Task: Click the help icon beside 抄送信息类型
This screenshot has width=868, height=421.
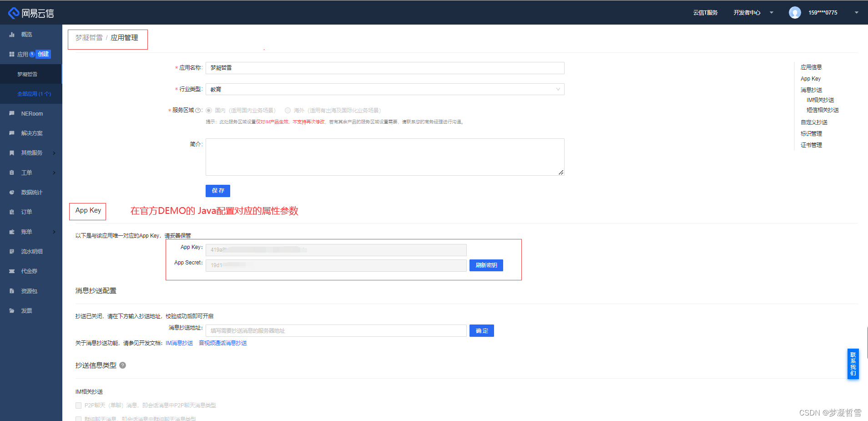Action: pyautogui.click(x=122, y=365)
